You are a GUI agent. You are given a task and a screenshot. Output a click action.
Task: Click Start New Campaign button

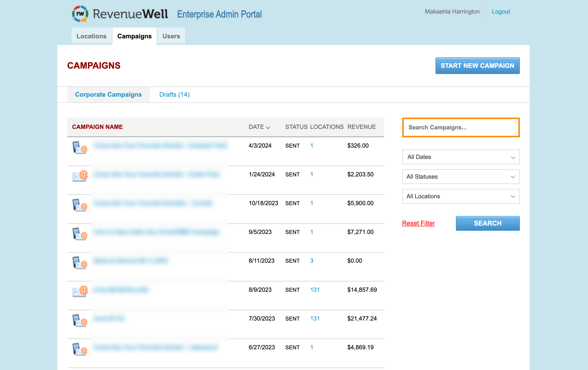[x=477, y=66]
